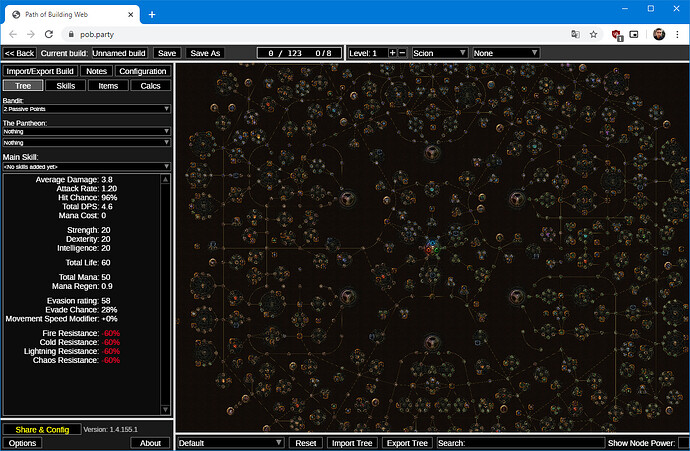Click the Mana Regen: 0.9 stat
The image size is (690, 451).
[82, 286]
